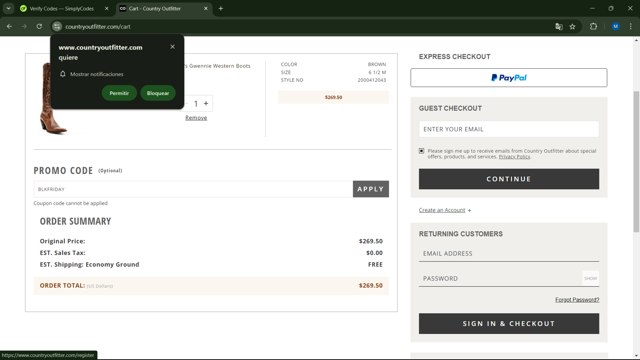Click the 'Coupon code cannot be applied' message

[x=71, y=203]
